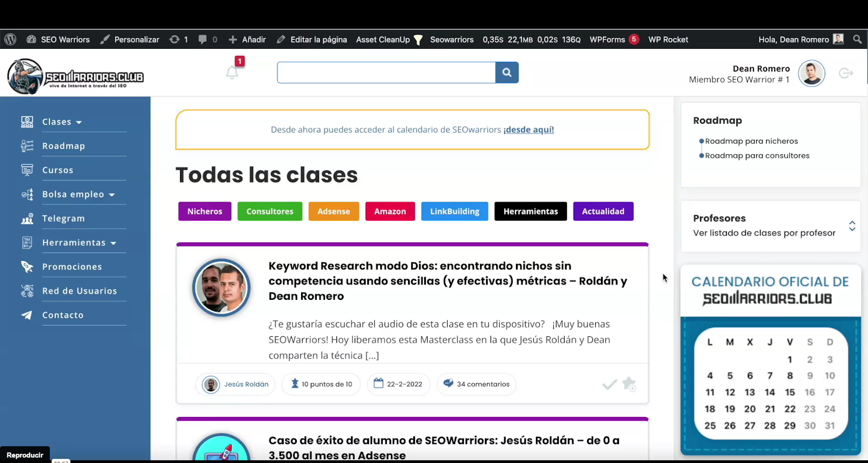868x463 pixels.
Task: Open the notifications bell
Action: point(232,73)
